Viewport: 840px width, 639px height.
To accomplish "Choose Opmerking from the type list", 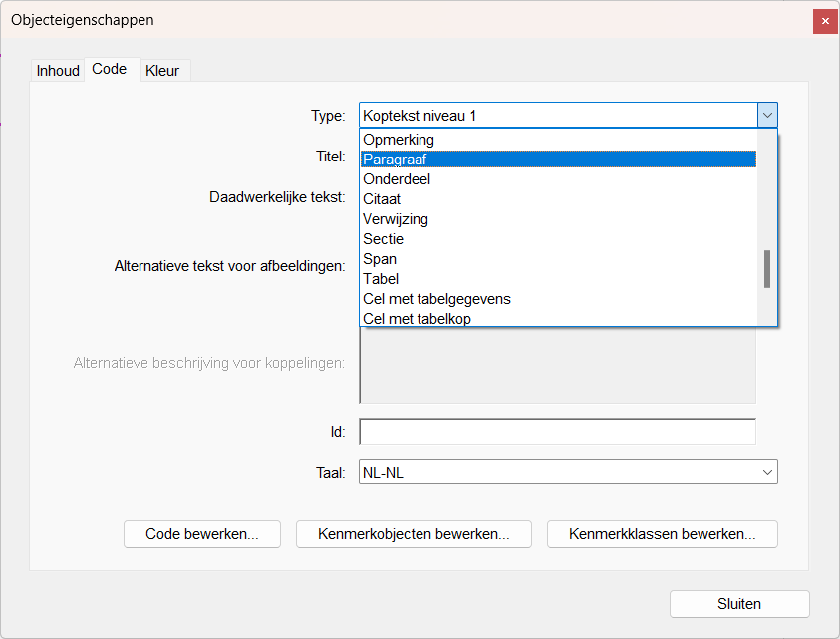I will (x=558, y=140).
